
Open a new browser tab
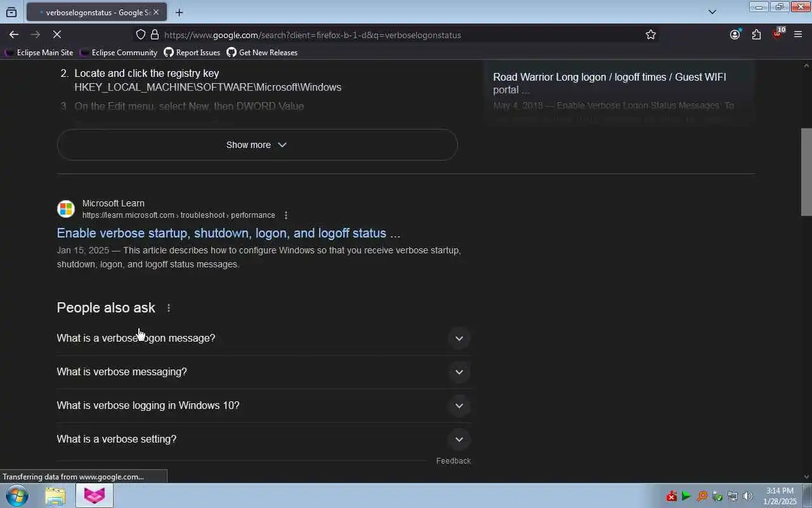point(180,12)
